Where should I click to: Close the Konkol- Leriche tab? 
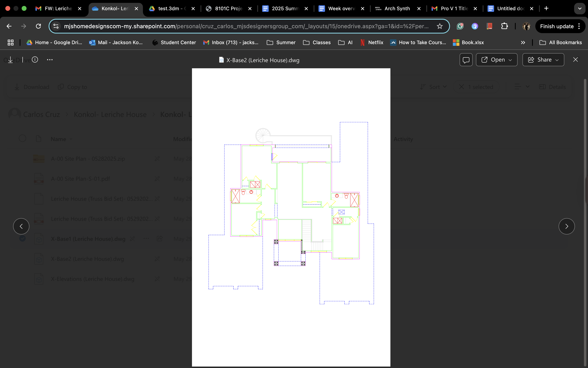[137, 9]
